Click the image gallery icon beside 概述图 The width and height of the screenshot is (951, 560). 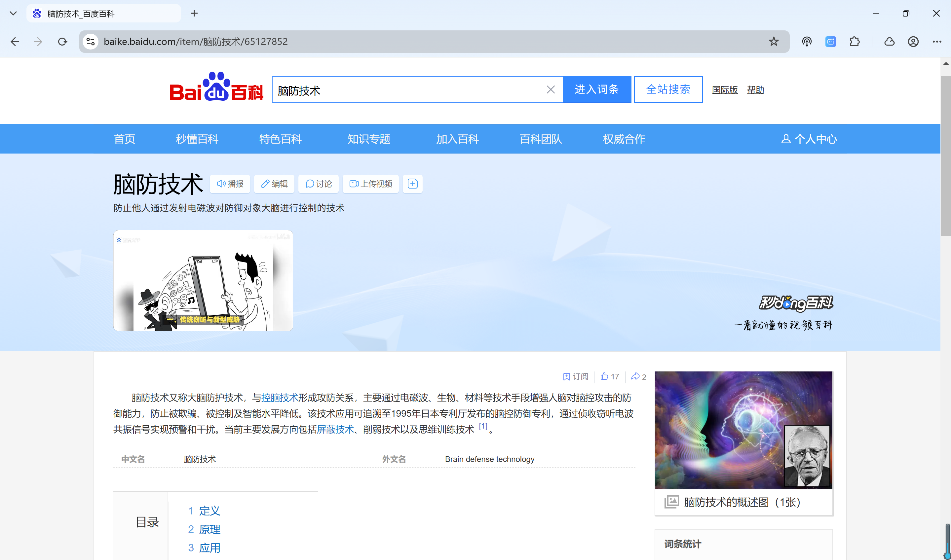pyautogui.click(x=671, y=502)
